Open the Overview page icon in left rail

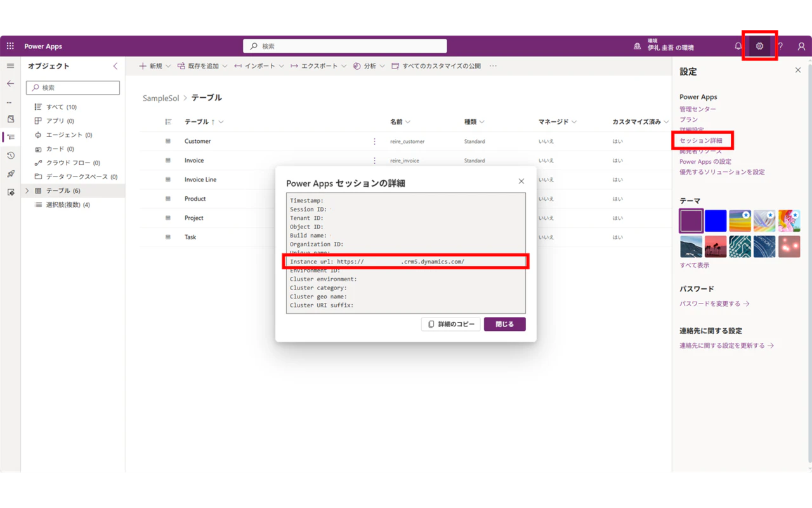[11, 119]
